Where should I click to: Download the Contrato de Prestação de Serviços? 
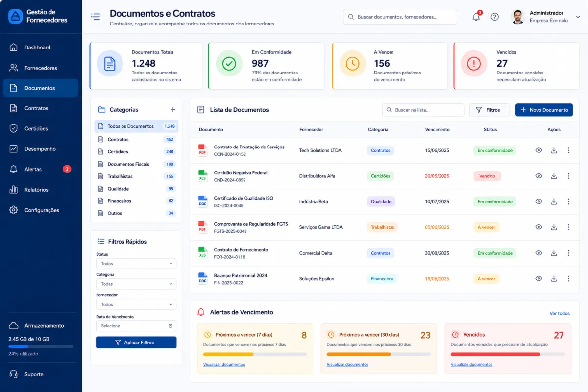554,150
